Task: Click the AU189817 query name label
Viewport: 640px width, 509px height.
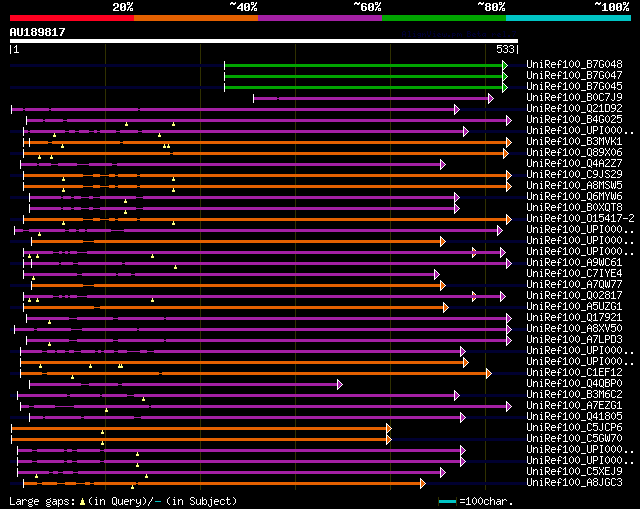Action: [x=38, y=32]
